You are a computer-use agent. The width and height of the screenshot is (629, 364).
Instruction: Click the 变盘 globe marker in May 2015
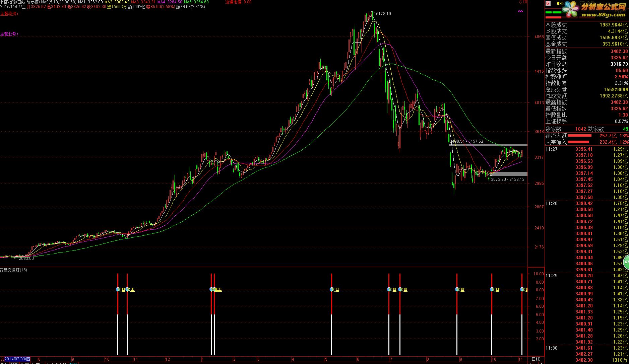pos(331,289)
